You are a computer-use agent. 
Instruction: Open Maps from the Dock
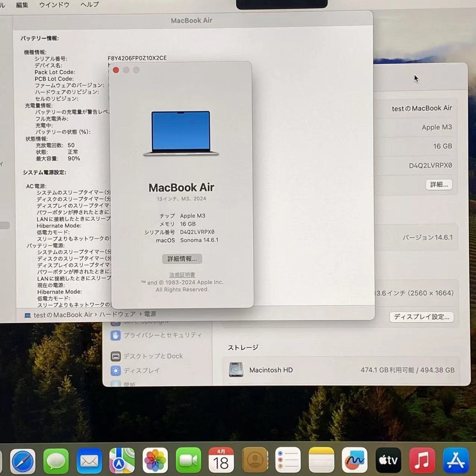coord(122,461)
